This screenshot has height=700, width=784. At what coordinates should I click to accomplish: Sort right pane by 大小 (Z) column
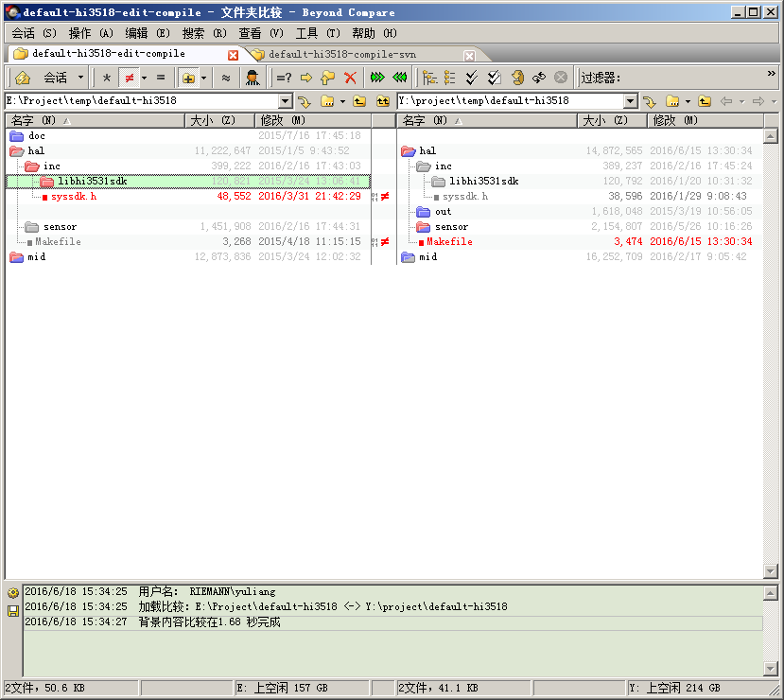(x=613, y=120)
